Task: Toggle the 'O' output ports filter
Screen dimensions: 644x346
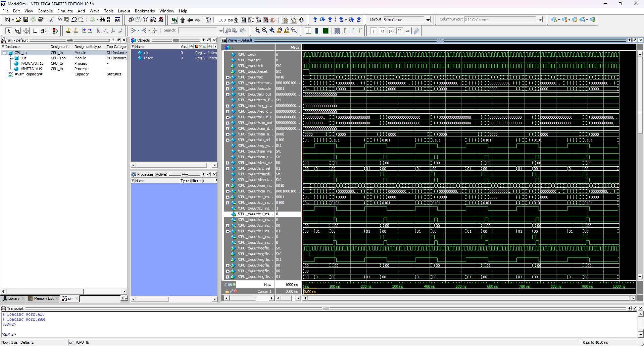Action: coord(382,31)
